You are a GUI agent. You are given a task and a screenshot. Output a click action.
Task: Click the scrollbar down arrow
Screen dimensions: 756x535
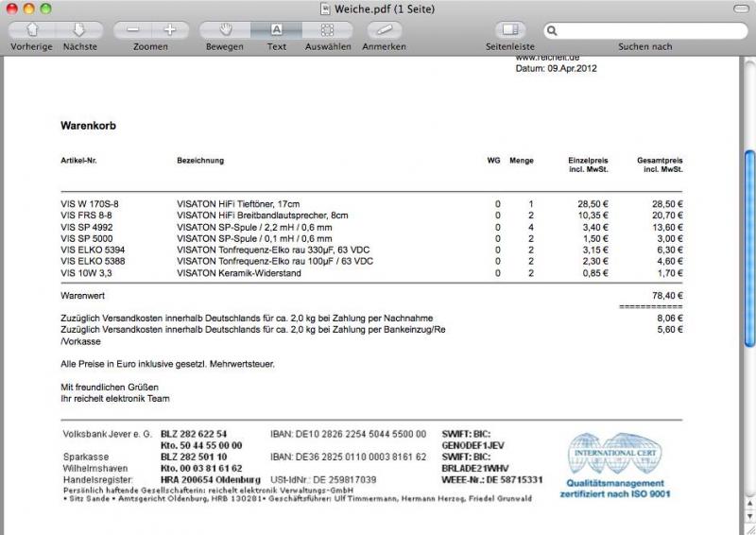749,517
